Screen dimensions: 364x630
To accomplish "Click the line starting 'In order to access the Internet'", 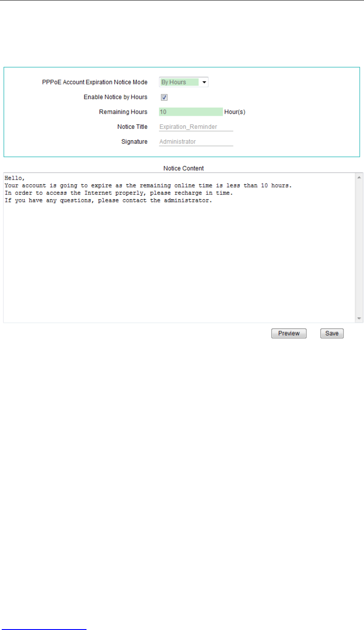I will pyautogui.click(x=118, y=194).
